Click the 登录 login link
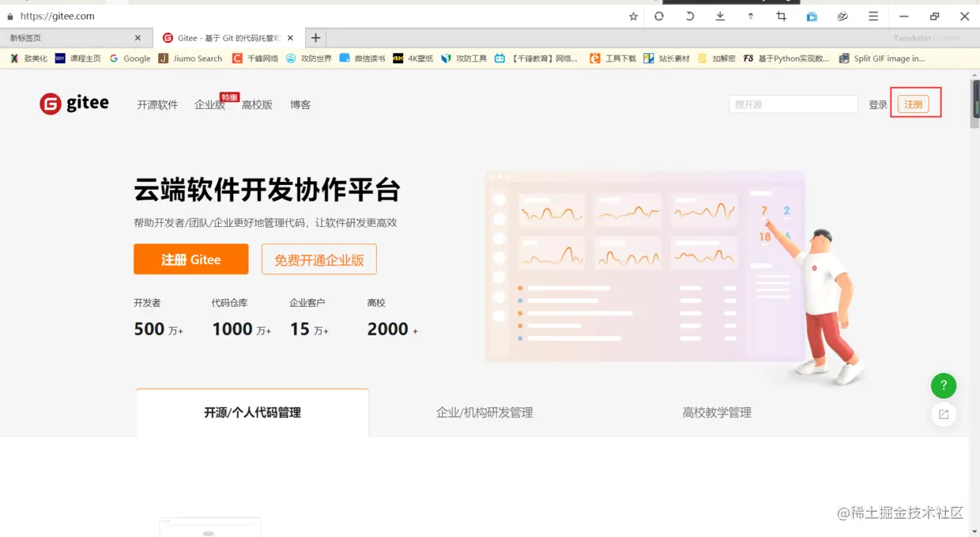980x537 pixels. pos(878,104)
